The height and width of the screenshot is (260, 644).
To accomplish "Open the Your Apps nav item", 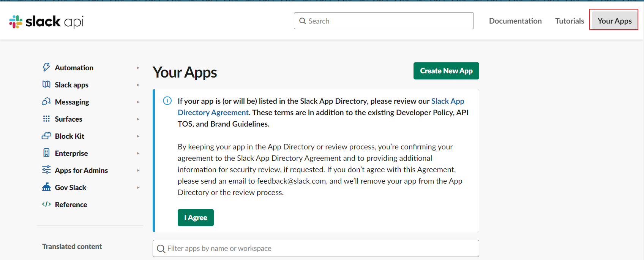I will pos(614,21).
